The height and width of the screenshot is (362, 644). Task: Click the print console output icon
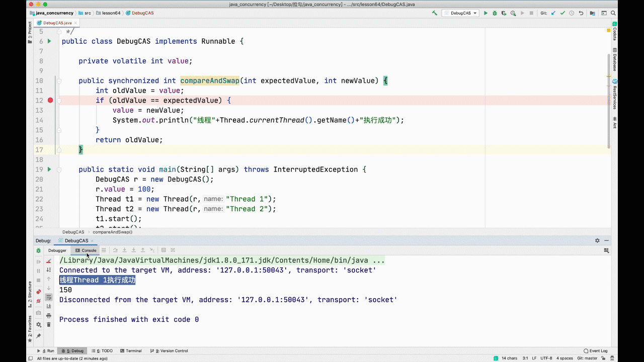[x=49, y=315]
